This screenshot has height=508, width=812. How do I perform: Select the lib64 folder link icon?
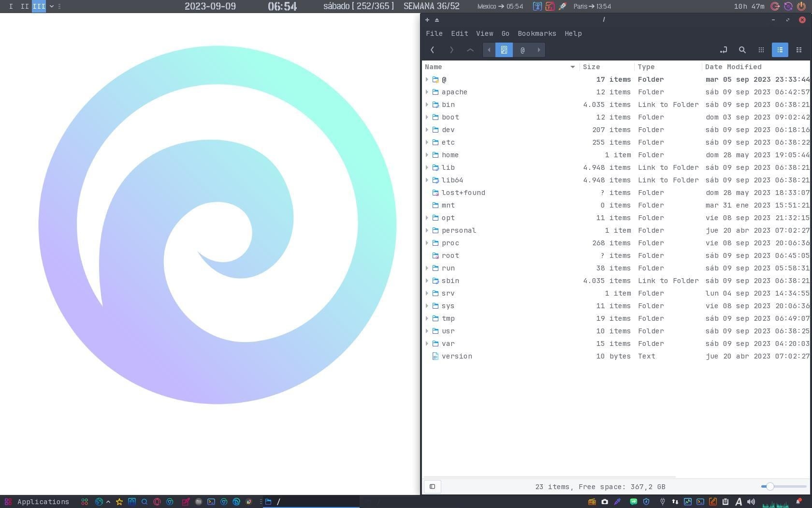[x=435, y=180]
